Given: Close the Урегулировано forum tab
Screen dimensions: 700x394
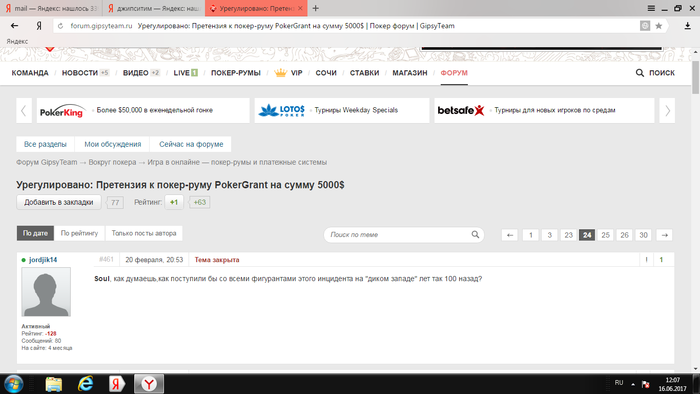Looking at the screenshot, I should coord(300,8).
